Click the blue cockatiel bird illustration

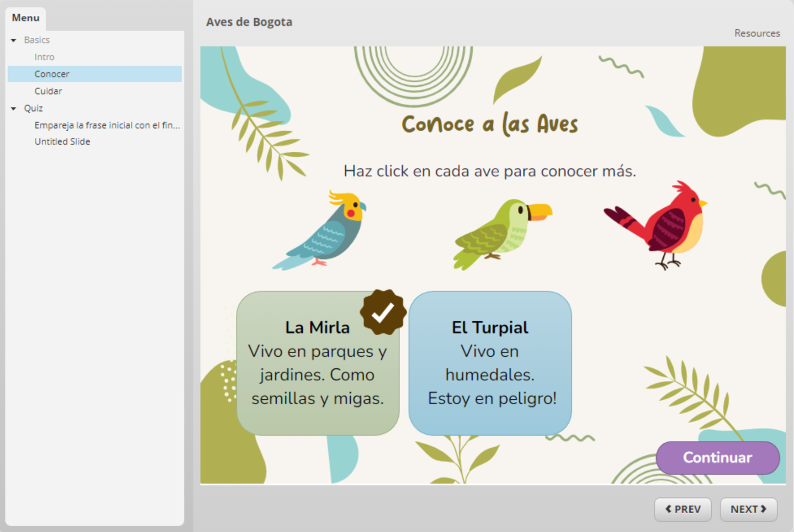click(x=325, y=231)
